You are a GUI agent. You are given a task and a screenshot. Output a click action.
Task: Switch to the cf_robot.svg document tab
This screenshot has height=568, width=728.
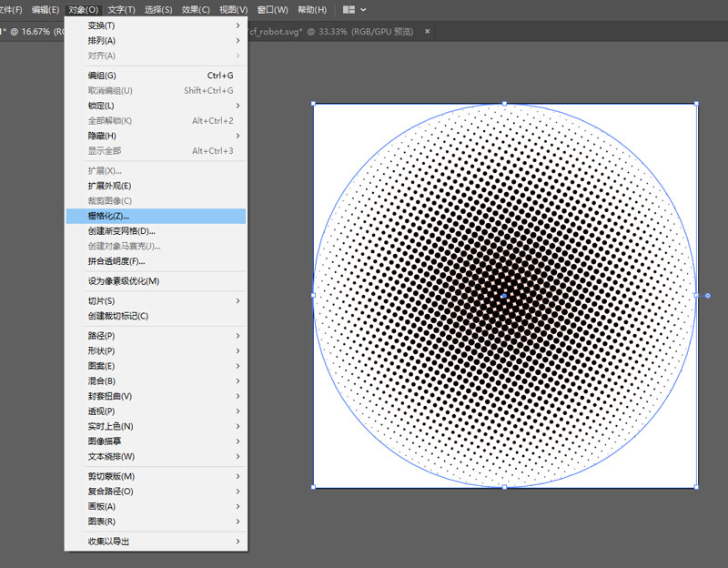pos(331,32)
